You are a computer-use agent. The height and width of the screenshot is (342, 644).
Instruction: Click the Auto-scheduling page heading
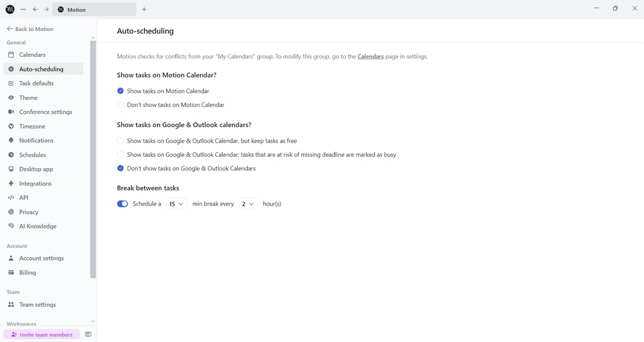coord(145,31)
